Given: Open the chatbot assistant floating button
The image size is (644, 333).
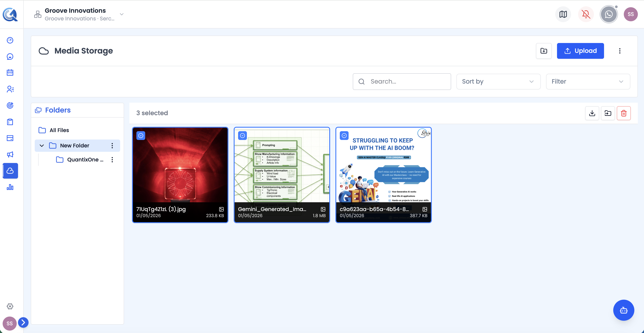Looking at the screenshot, I should click(624, 310).
